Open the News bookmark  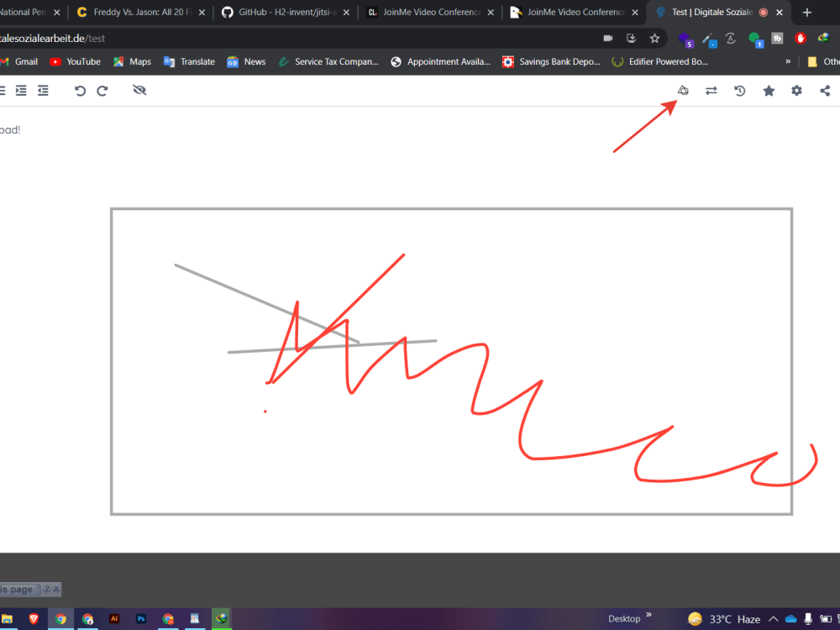tap(246, 61)
